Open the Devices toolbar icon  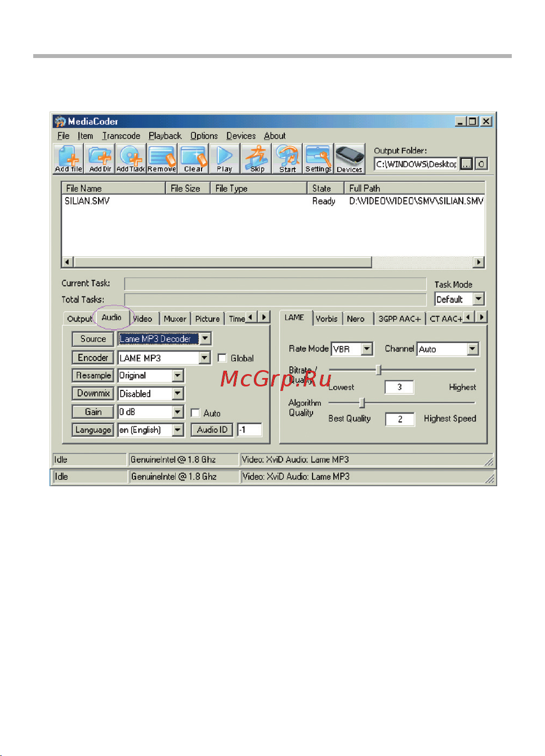click(350, 158)
